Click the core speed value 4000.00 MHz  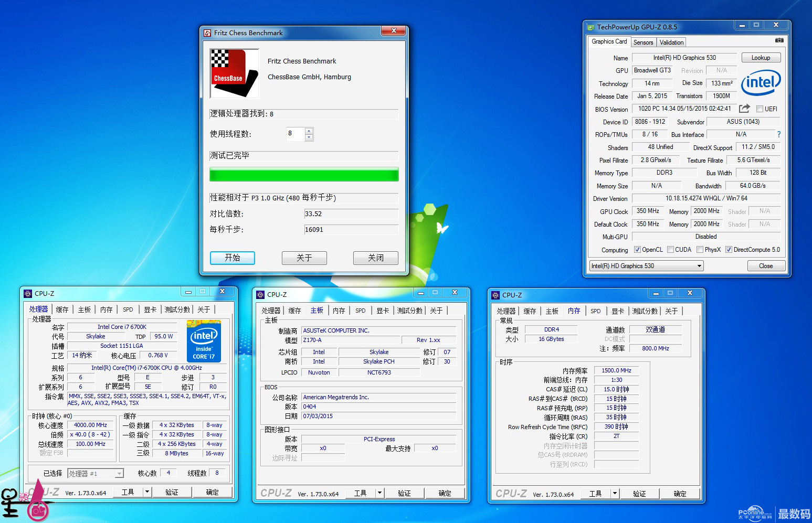point(90,425)
